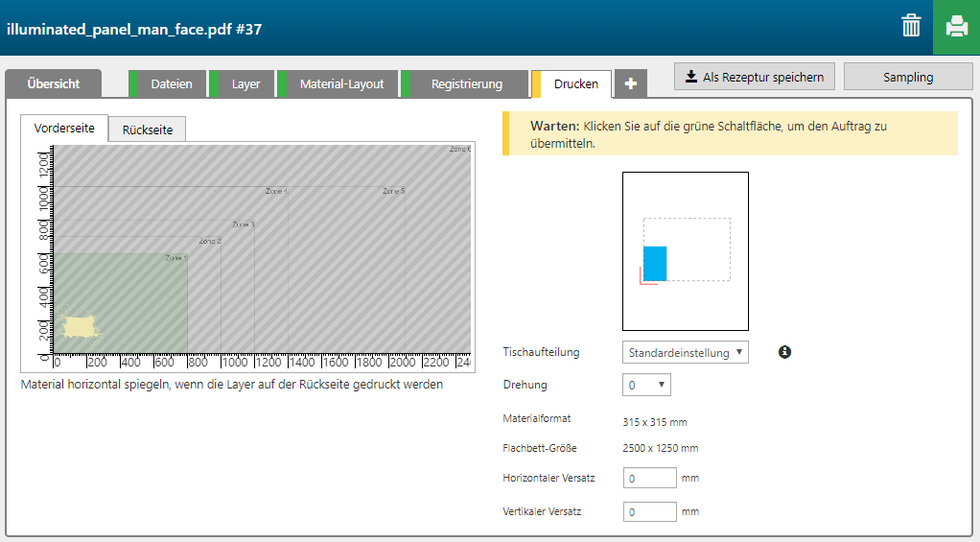Click the trash can delete icon
980x542 pixels.
(x=911, y=27)
